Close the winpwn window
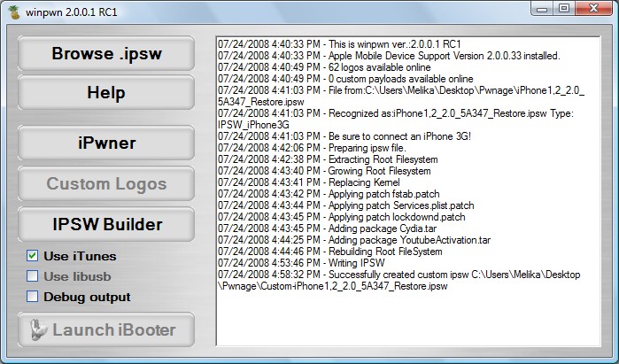Image resolution: width=619 pixels, height=364 pixels. pyautogui.click(x=593, y=9)
